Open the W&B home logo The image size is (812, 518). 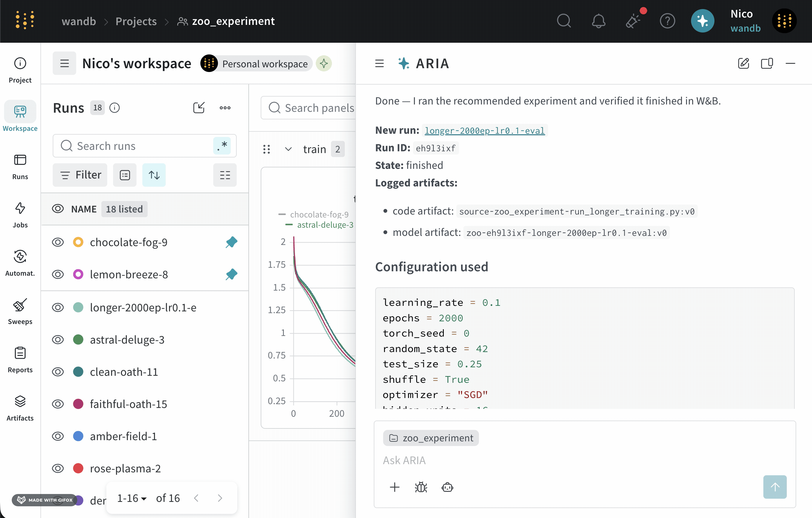(25, 20)
